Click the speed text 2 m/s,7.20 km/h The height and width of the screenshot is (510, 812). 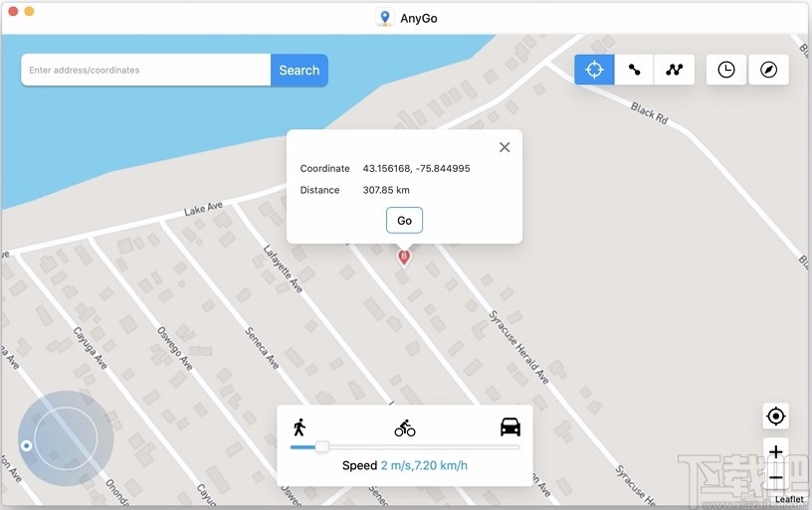tap(424, 465)
